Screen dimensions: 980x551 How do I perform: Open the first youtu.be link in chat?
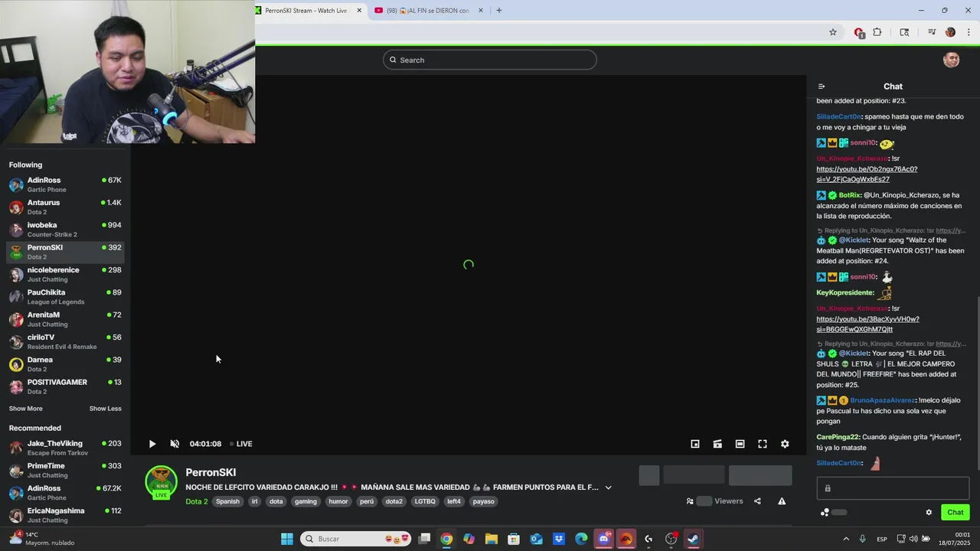(867, 174)
